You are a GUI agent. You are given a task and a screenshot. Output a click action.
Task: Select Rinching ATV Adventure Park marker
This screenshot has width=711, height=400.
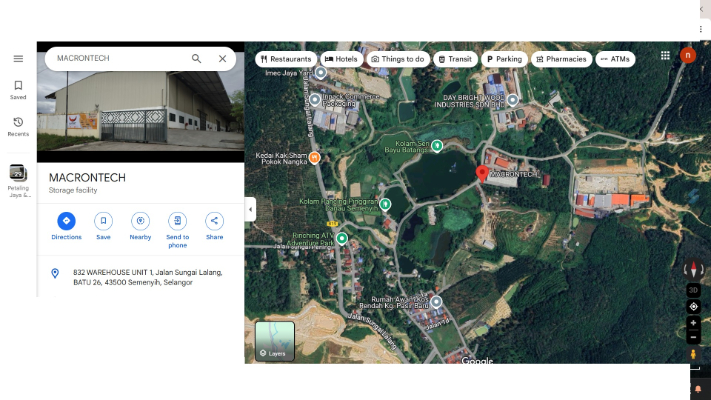[342, 238]
